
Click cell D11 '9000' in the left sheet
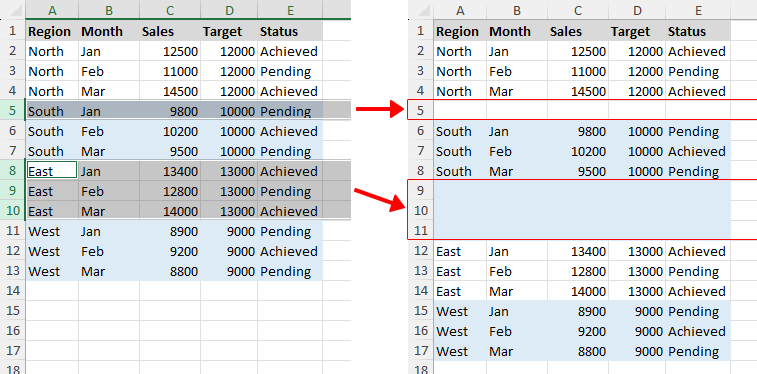pyautogui.click(x=229, y=231)
